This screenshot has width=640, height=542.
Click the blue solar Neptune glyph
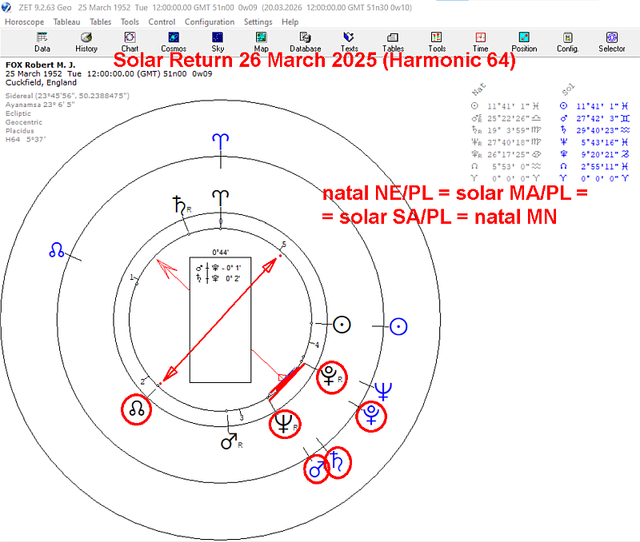[x=383, y=392]
